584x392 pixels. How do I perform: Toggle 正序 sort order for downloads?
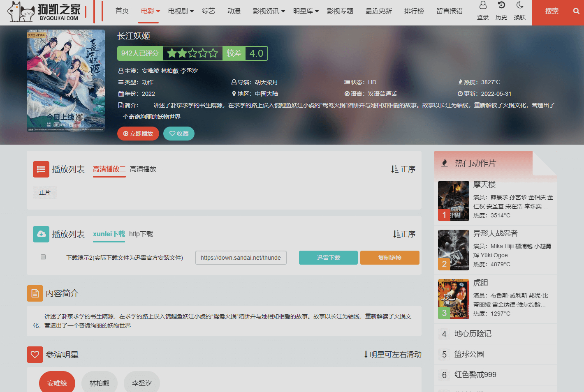404,234
